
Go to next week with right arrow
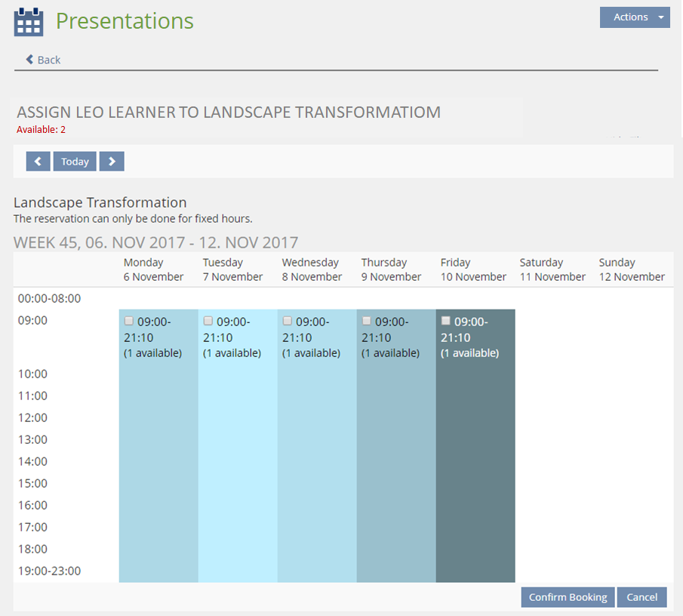pyautogui.click(x=112, y=162)
